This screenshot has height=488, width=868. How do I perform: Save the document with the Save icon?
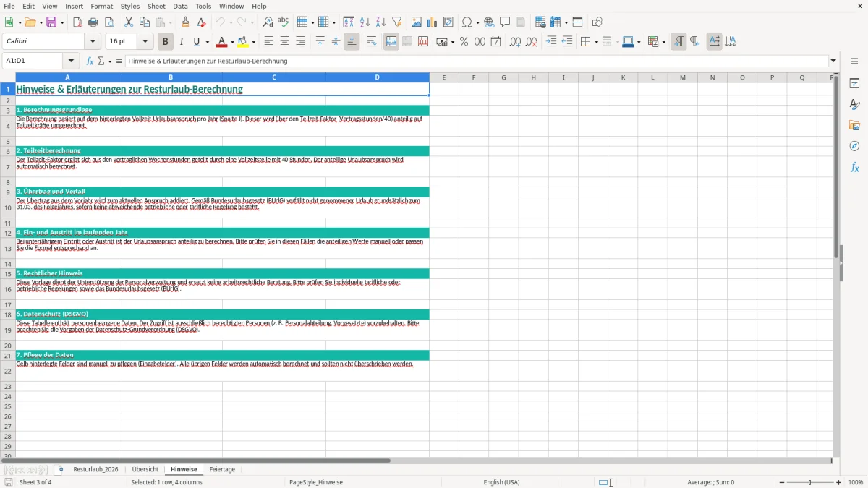click(x=51, y=22)
